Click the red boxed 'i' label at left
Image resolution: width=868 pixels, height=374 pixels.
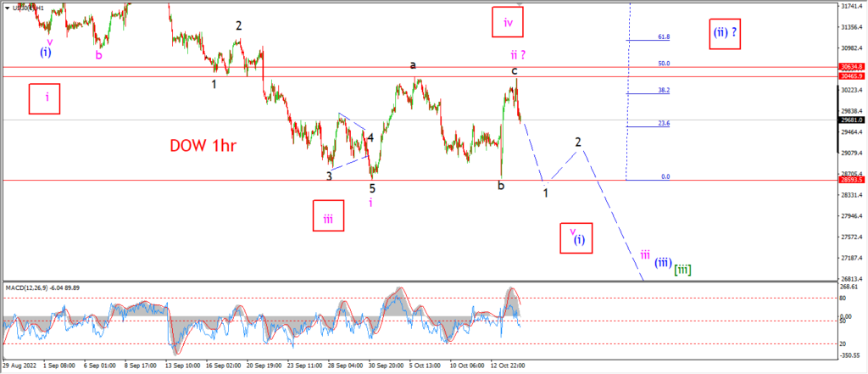pyautogui.click(x=44, y=98)
